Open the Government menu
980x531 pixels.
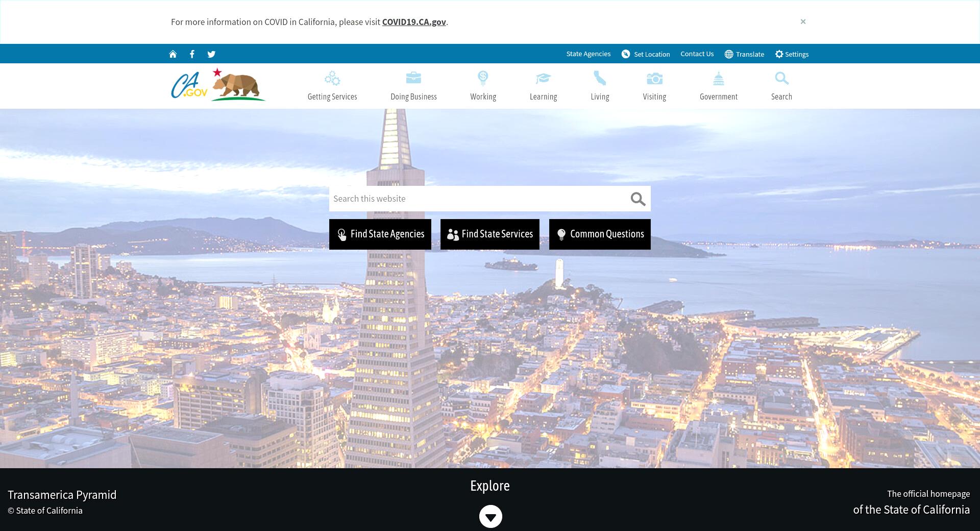(719, 96)
